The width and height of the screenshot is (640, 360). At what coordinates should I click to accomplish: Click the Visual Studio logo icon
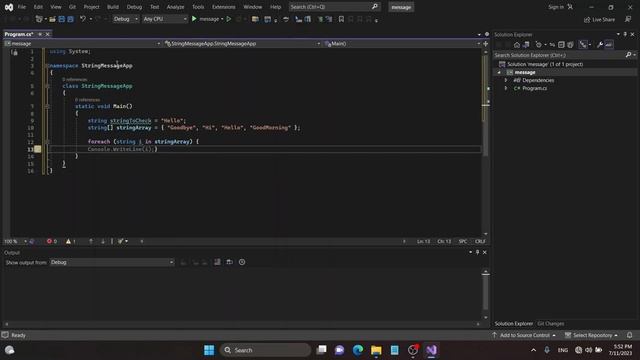pyautogui.click(x=9, y=7)
